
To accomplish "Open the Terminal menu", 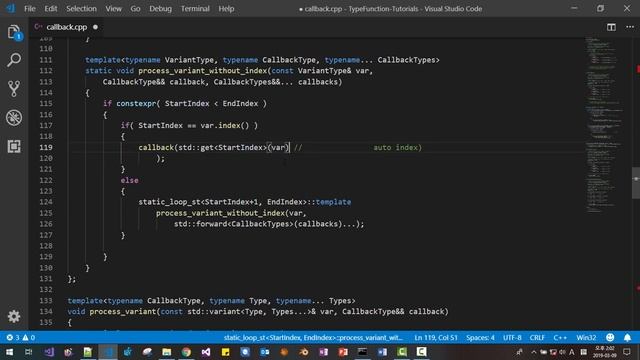I will (195, 9).
